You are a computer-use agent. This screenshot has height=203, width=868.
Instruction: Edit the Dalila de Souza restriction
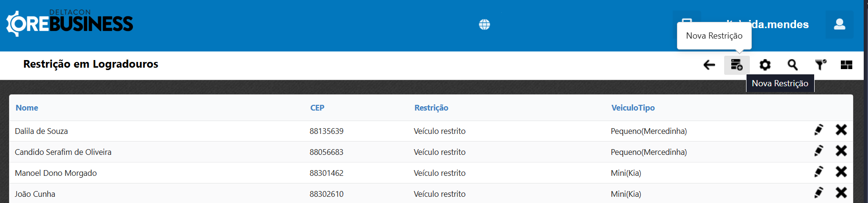(x=818, y=130)
